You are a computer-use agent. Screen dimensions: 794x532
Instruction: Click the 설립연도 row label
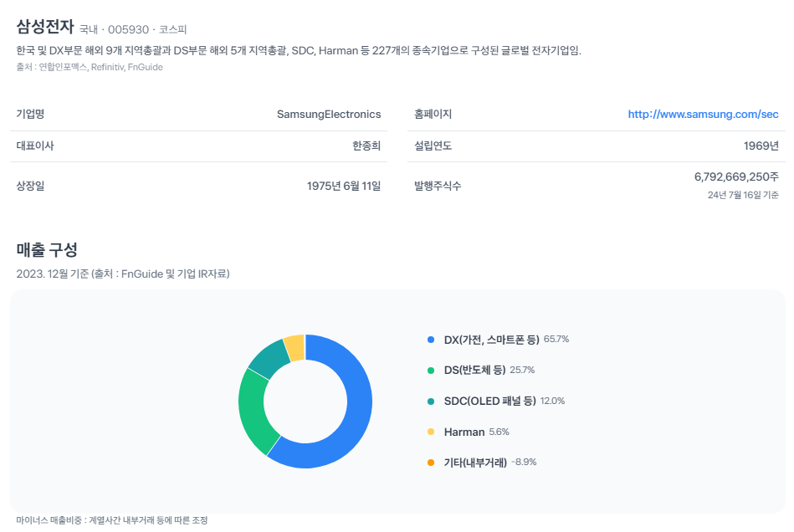click(433, 146)
